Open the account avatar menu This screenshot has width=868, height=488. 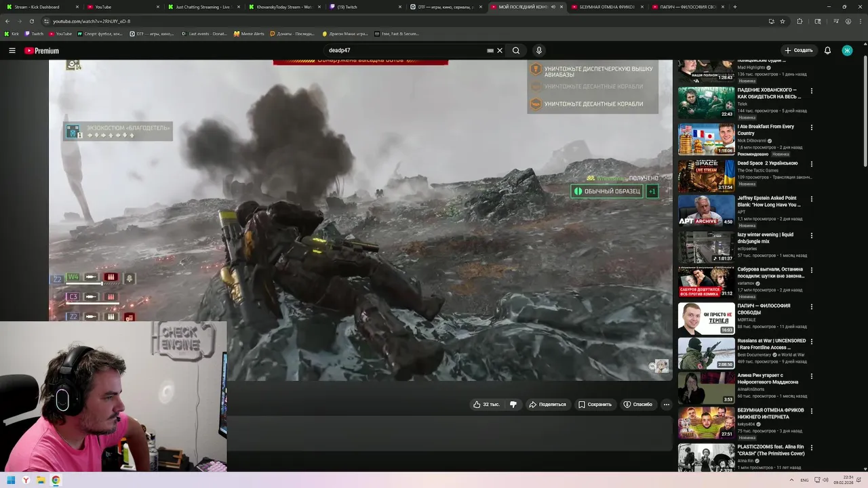point(847,51)
